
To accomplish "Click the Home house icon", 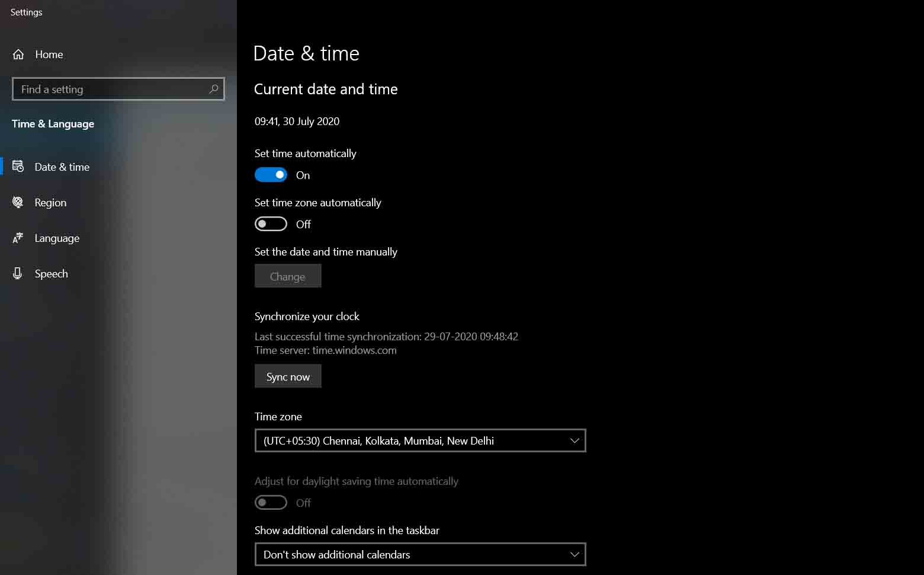I will coord(18,54).
